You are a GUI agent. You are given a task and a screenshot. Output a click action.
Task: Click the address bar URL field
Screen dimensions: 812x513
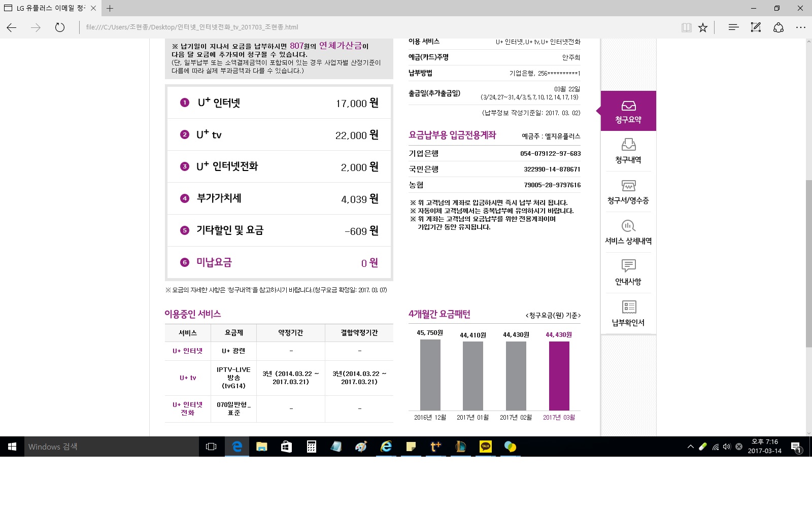point(355,27)
